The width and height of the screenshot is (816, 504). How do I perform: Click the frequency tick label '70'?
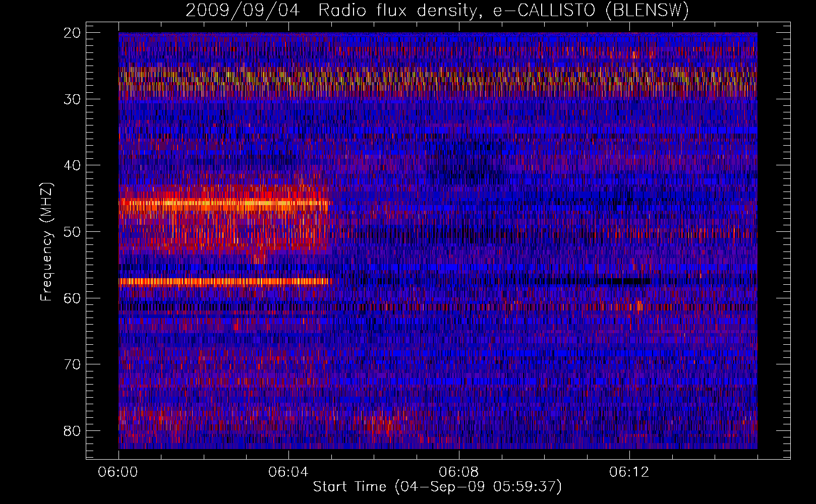pos(73,364)
